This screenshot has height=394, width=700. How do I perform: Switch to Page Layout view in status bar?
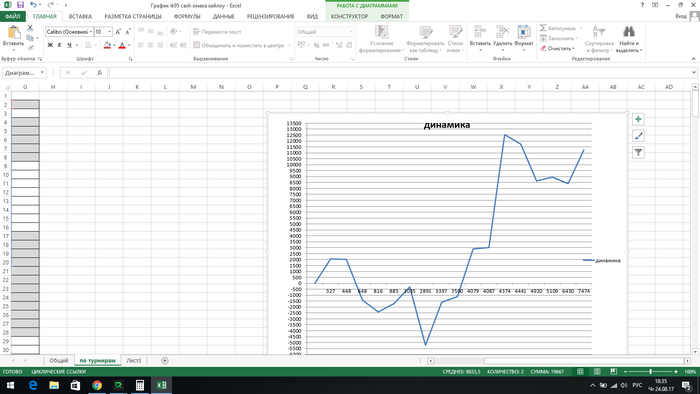coord(597,372)
